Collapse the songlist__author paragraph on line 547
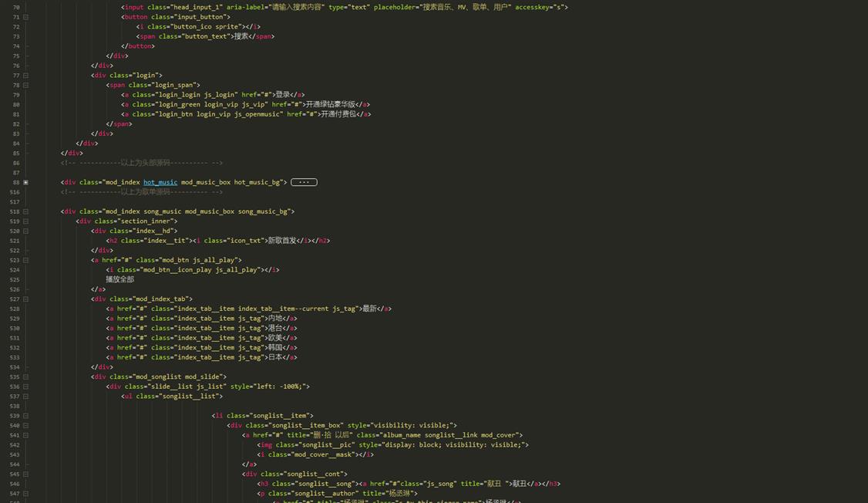This screenshot has width=868, height=503. (x=26, y=494)
